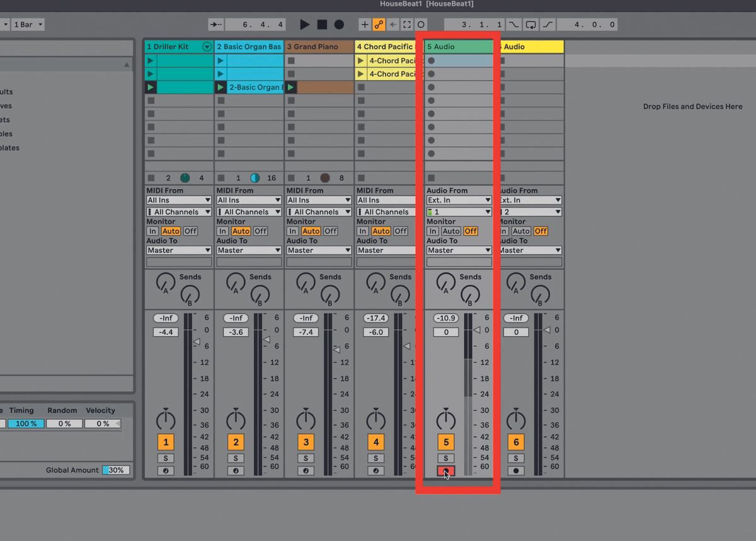Launch the 2-Basic Organ clip

pos(220,87)
